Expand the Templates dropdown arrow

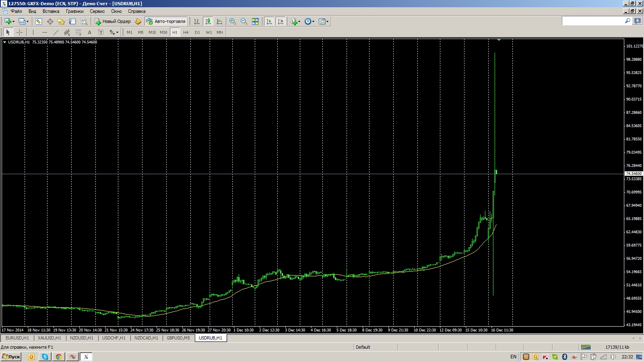coord(328,22)
